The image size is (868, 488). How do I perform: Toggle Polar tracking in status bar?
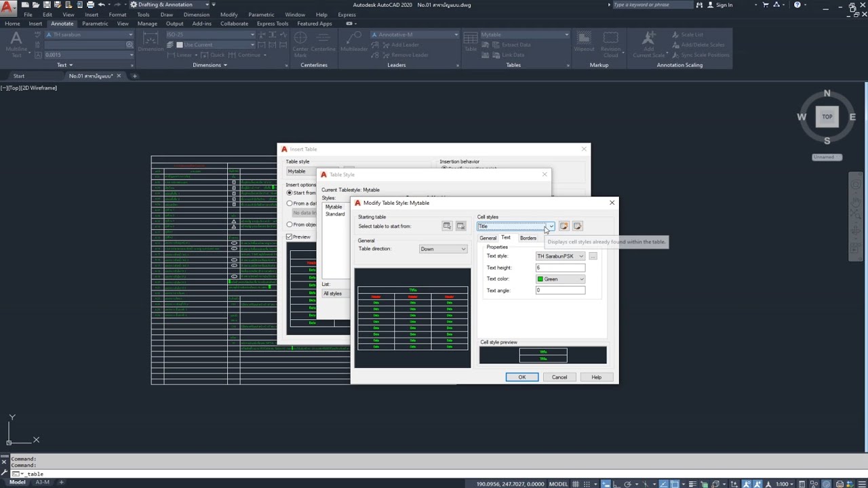(x=628, y=483)
